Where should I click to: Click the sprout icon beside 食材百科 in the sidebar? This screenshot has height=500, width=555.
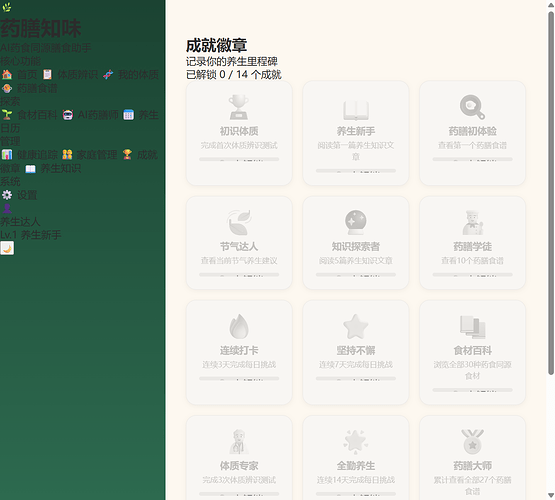point(7,115)
